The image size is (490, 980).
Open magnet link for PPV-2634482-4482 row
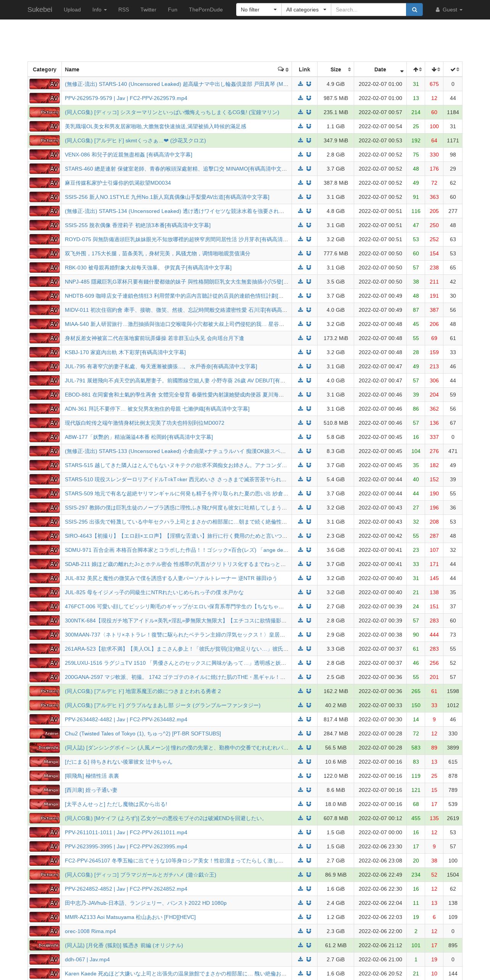(309, 719)
